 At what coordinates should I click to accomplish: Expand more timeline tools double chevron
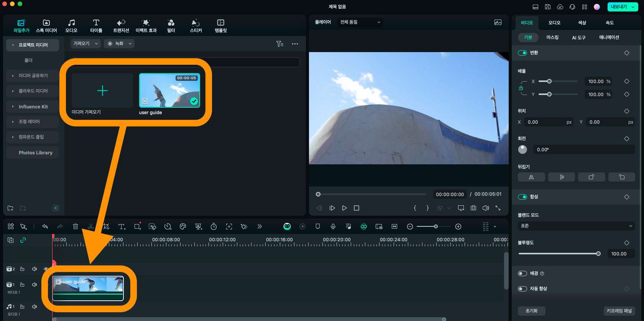[x=260, y=227]
